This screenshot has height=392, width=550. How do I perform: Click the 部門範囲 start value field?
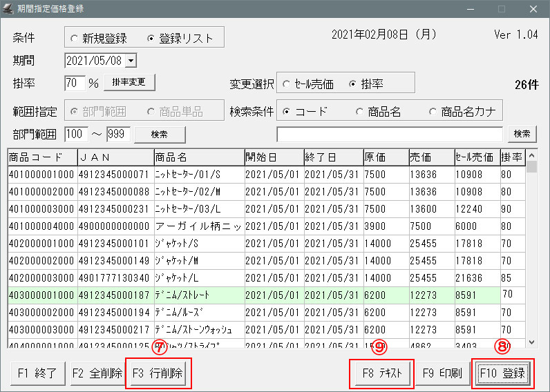coord(75,133)
